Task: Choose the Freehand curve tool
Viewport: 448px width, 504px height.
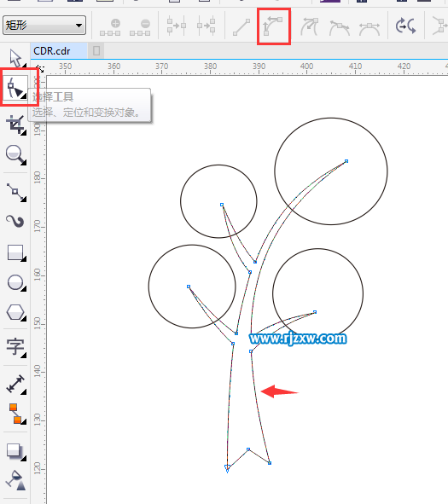Action: (15, 192)
